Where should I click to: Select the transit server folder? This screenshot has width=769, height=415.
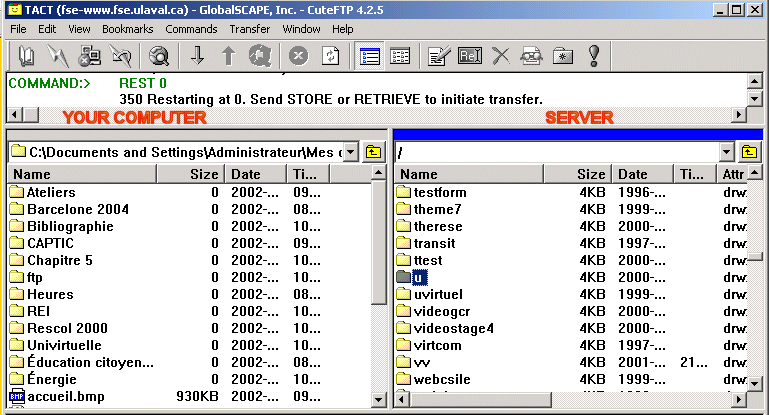(435, 243)
